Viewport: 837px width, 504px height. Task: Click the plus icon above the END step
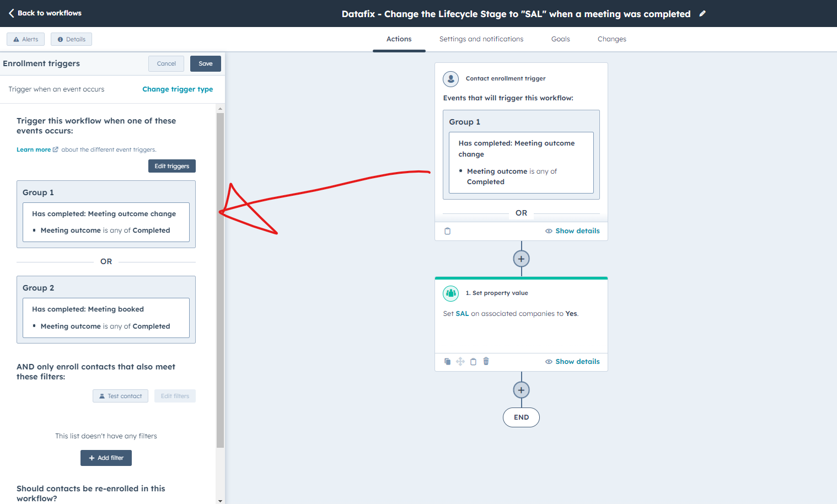tap(521, 389)
